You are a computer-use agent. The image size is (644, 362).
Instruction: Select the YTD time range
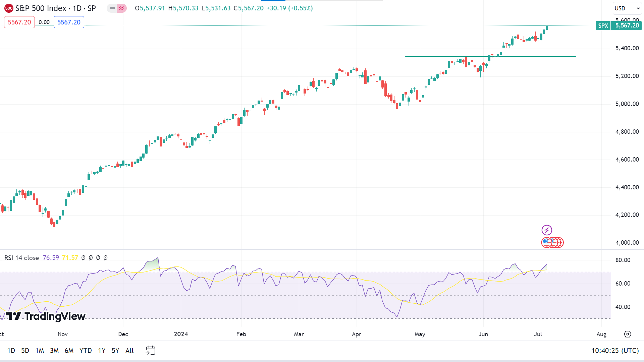tap(86, 351)
